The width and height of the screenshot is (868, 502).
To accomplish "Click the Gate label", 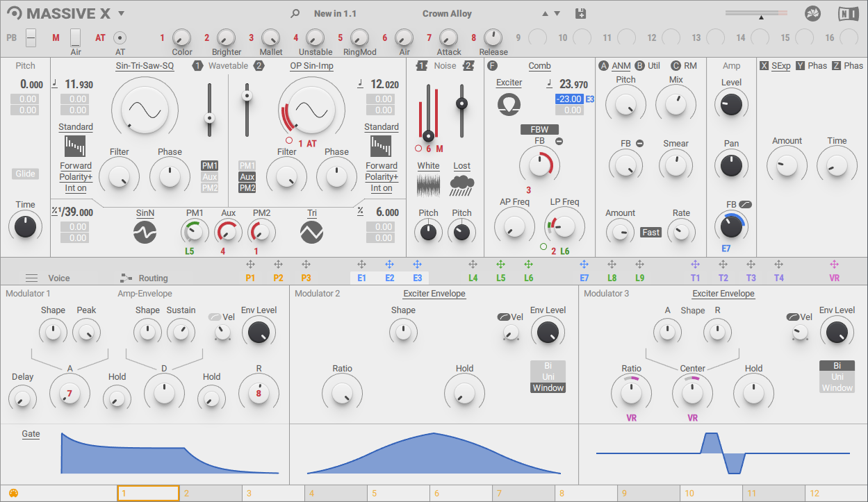I will 31,434.
